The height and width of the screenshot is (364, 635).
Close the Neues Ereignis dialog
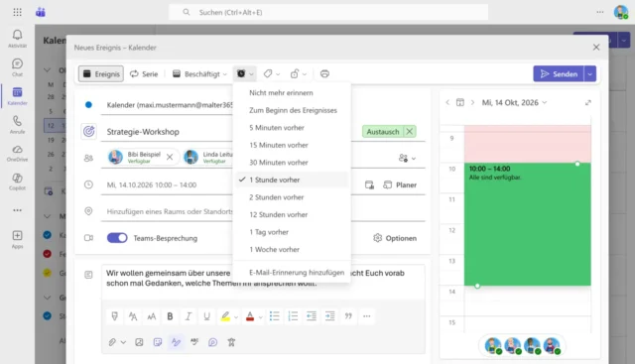pyautogui.click(x=596, y=48)
